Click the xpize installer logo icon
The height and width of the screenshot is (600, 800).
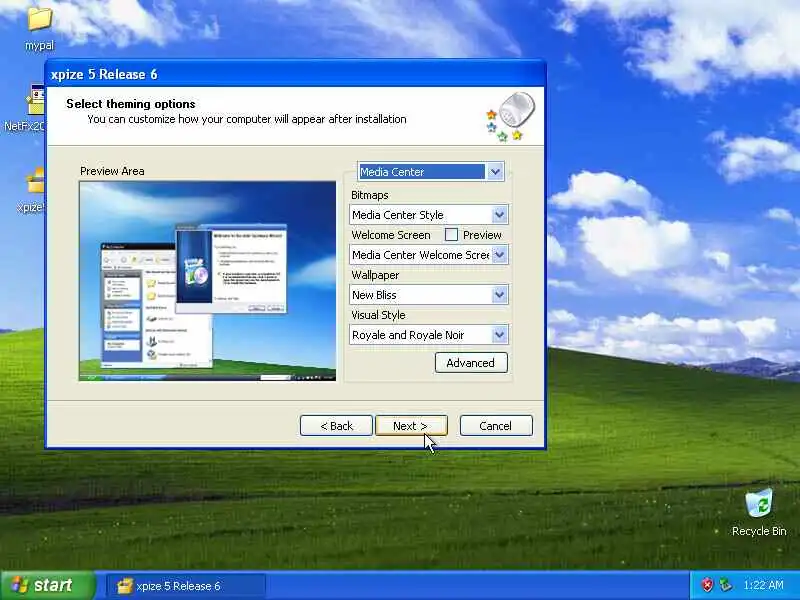coord(510,117)
